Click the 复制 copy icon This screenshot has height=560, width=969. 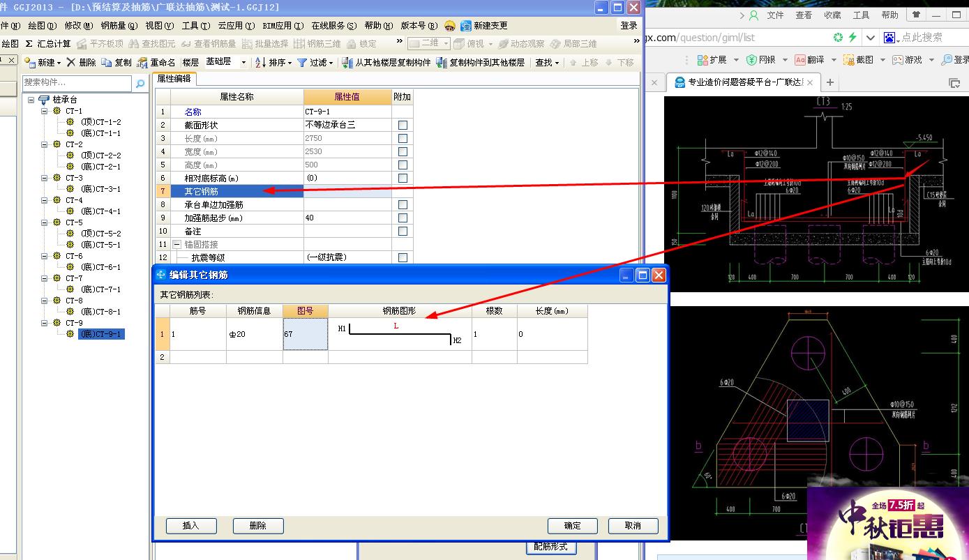pos(106,62)
